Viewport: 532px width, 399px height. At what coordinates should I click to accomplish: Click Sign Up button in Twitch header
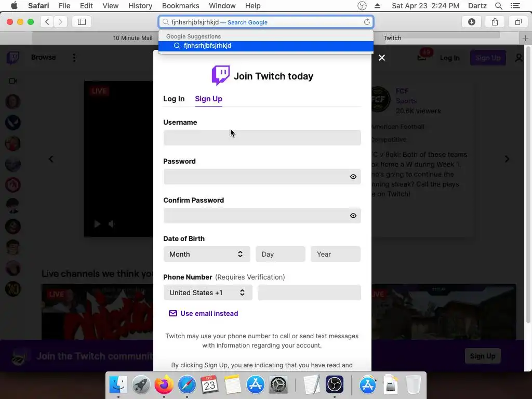(x=487, y=58)
